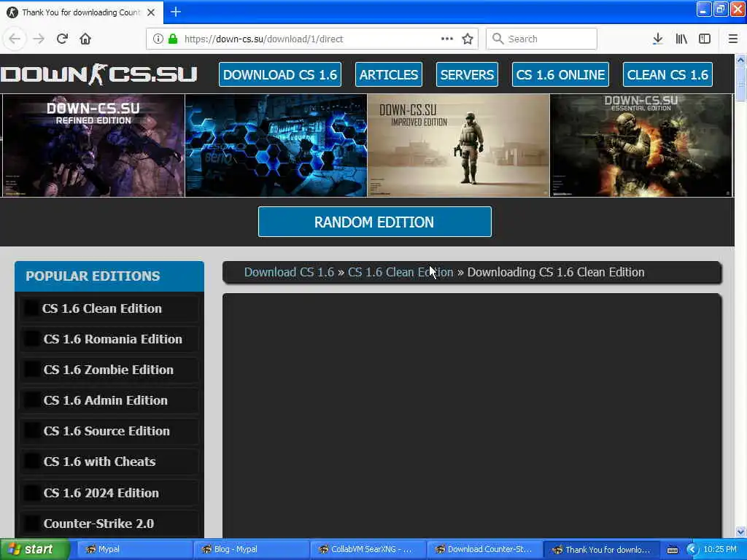Go back with the browser back arrow
747x560 pixels.
click(15, 39)
